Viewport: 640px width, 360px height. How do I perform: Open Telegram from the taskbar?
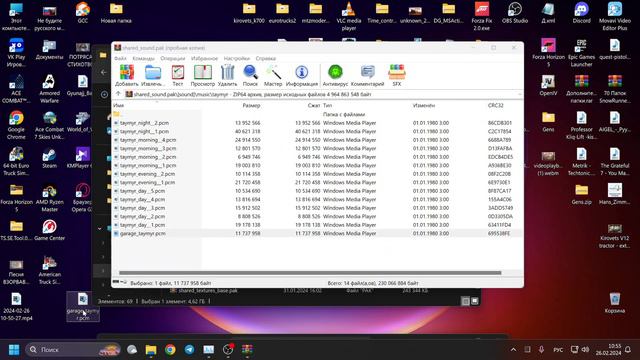click(189, 350)
